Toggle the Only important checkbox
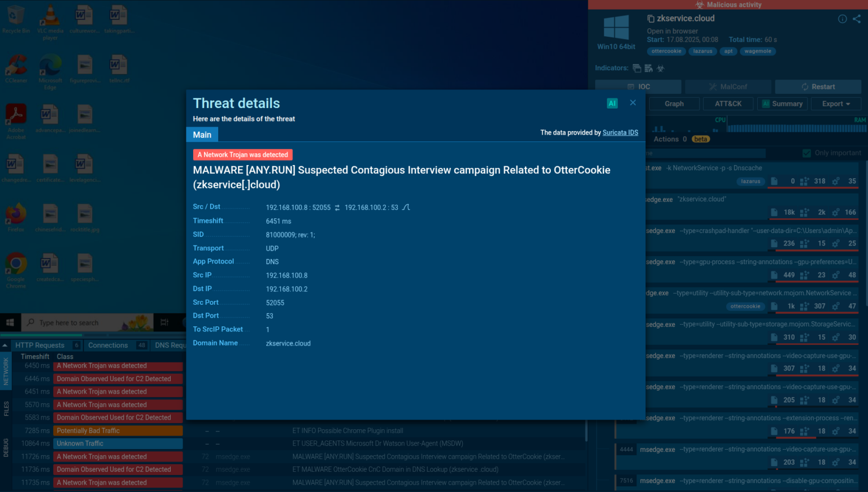 pos(807,153)
